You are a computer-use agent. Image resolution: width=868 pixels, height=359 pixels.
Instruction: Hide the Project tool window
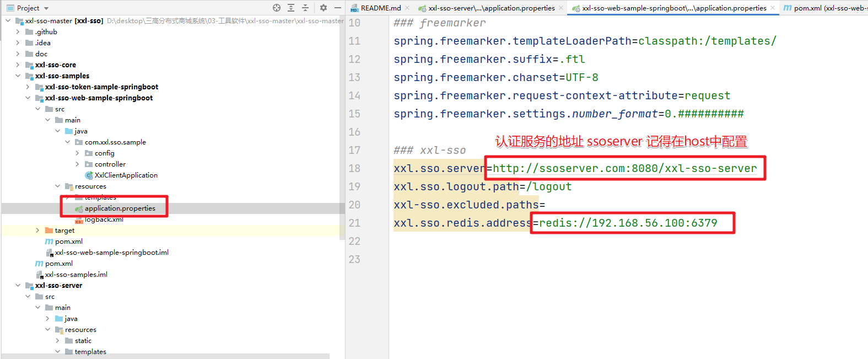coord(338,8)
